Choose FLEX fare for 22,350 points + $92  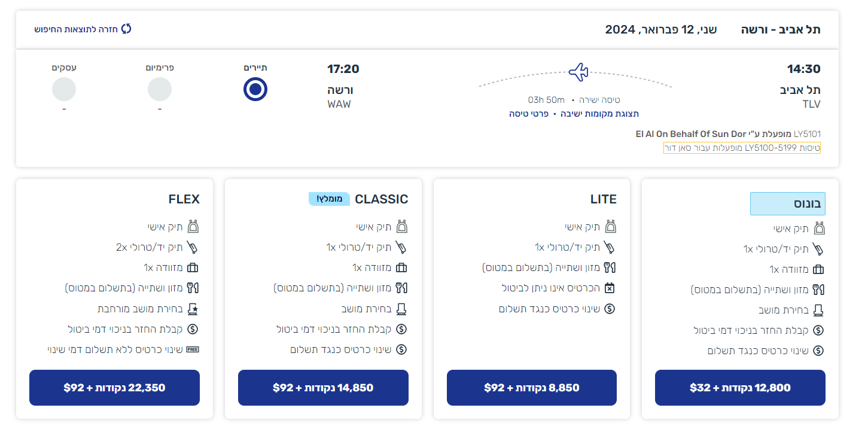(114, 388)
